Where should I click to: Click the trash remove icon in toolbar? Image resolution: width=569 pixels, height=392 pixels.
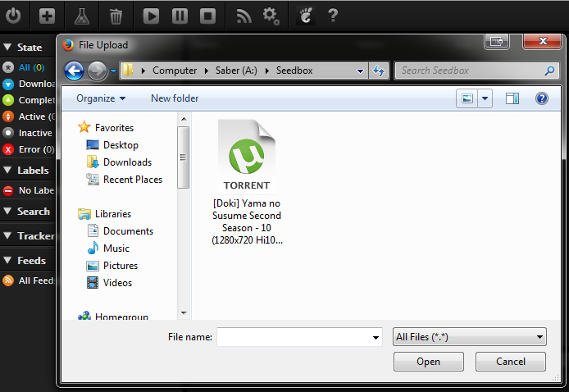click(x=116, y=16)
